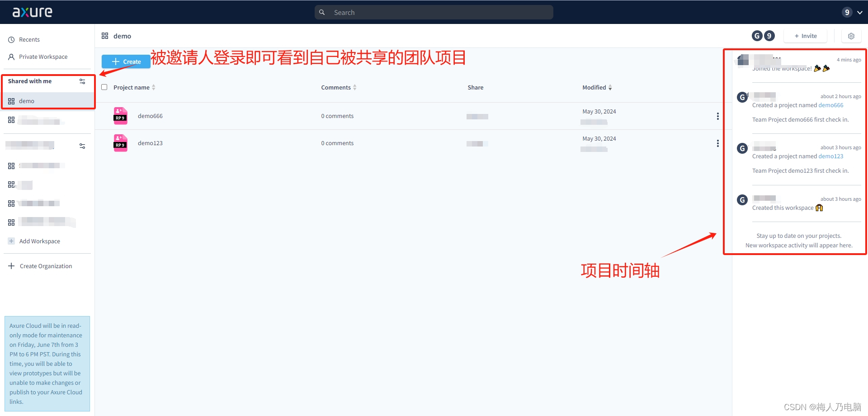868x416 pixels.
Task: View comments of demo666
Action: click(337, 116)
